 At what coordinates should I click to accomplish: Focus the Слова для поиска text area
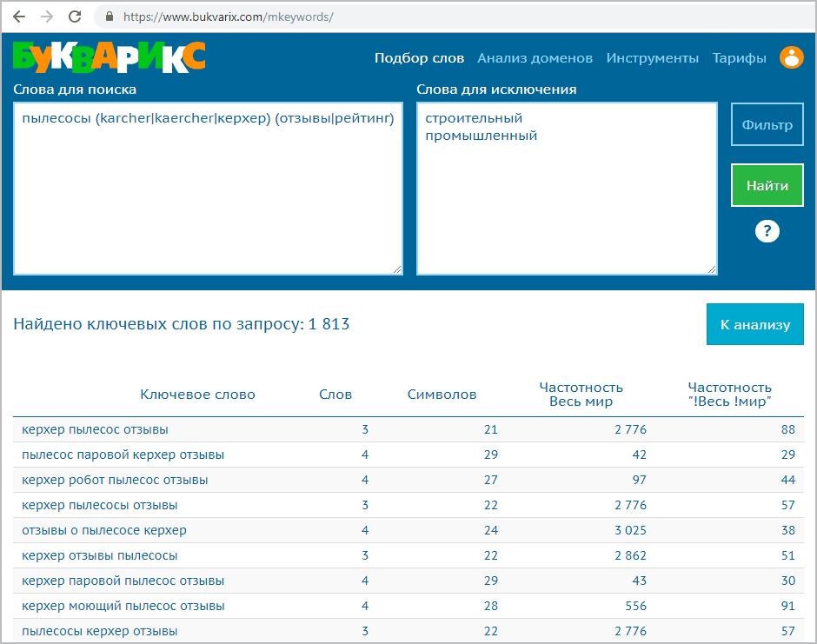click(x=208, y=188)
